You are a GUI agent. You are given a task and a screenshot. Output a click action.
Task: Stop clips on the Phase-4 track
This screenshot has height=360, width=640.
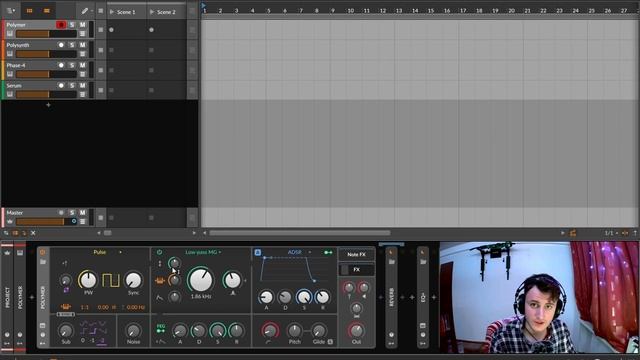(x=101, y=70)
